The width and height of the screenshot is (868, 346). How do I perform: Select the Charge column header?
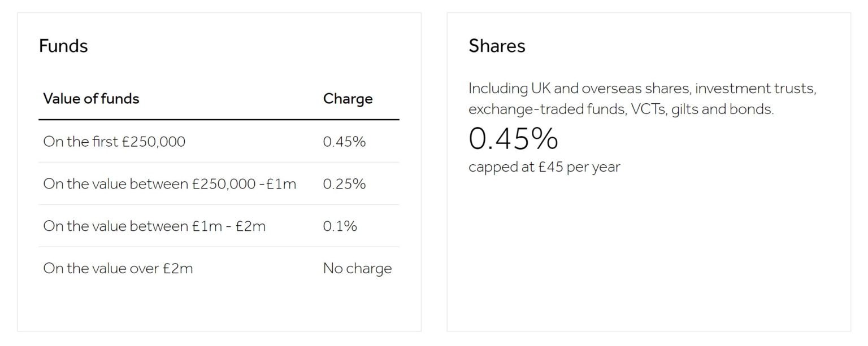(x=348, y=99)
